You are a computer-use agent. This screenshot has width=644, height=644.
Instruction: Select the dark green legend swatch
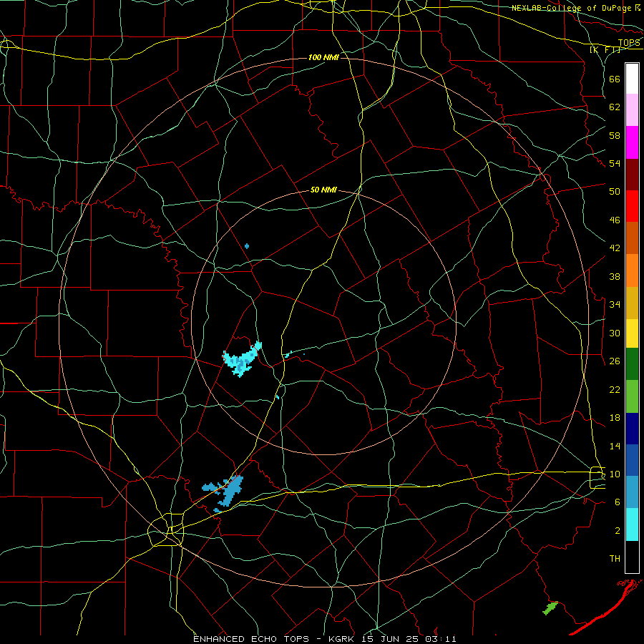coord(632,364)
